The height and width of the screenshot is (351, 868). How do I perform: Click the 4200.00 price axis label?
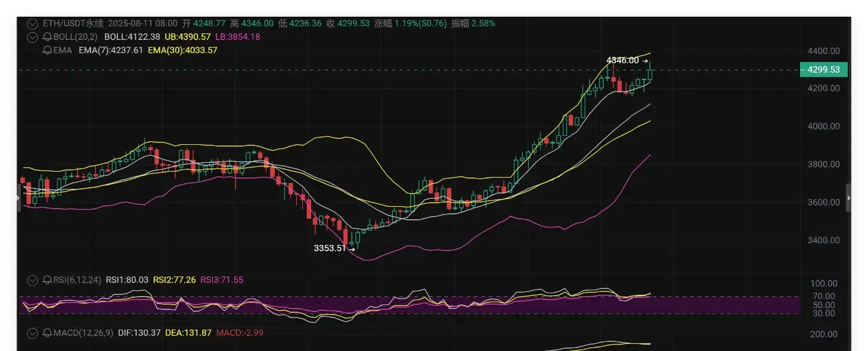pyautogui.click(x=823, y=88)
